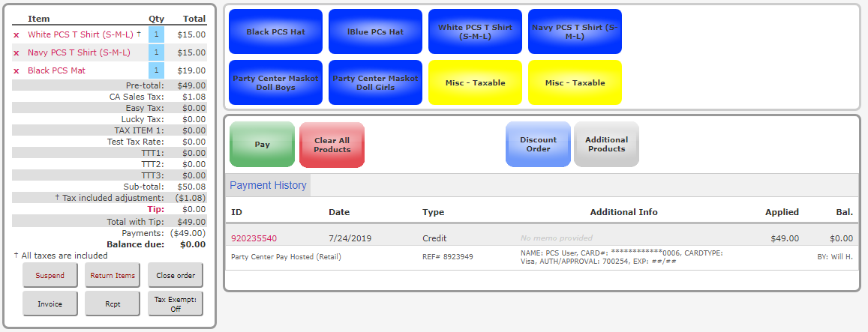This screenshot has width=868, height=332.
Task: Add Navy PCS T Shirt product tile
Action: coord(575,31)
